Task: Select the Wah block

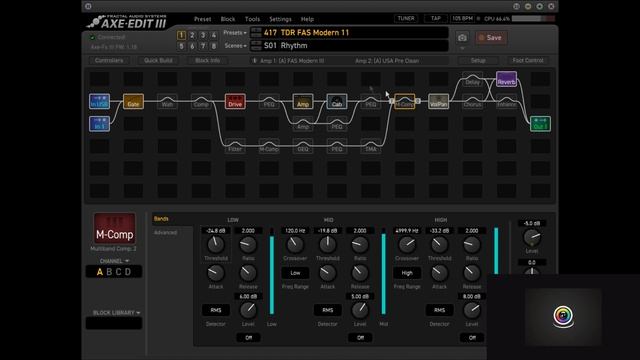Action: click(167, 101)
